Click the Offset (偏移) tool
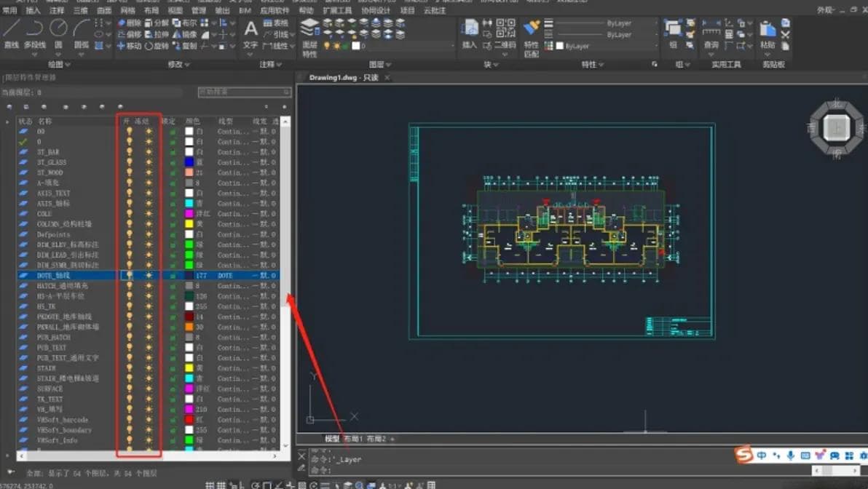 (x=129, y=34)
